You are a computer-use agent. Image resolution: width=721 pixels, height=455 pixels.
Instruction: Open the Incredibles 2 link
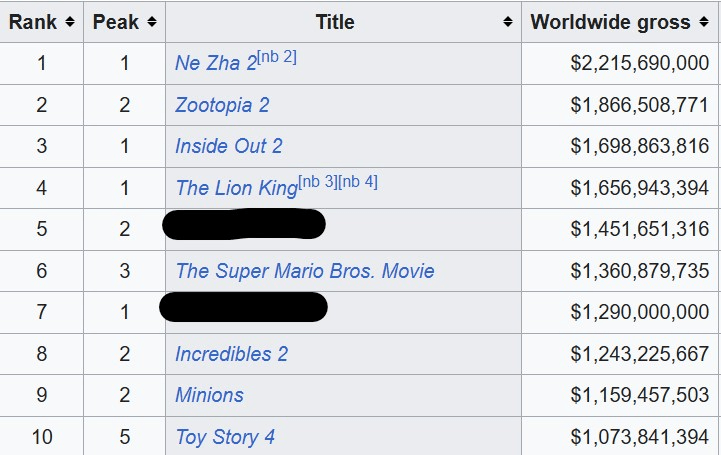click(231, 354)
